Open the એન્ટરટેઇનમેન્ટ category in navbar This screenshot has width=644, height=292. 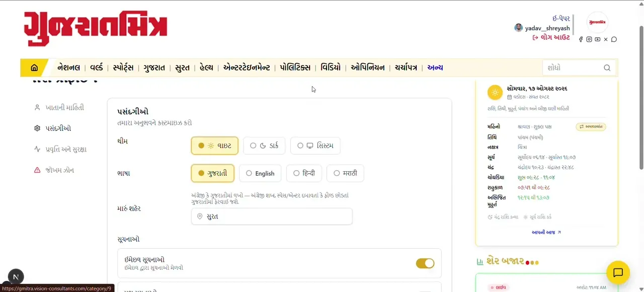(x=247, y=68)
